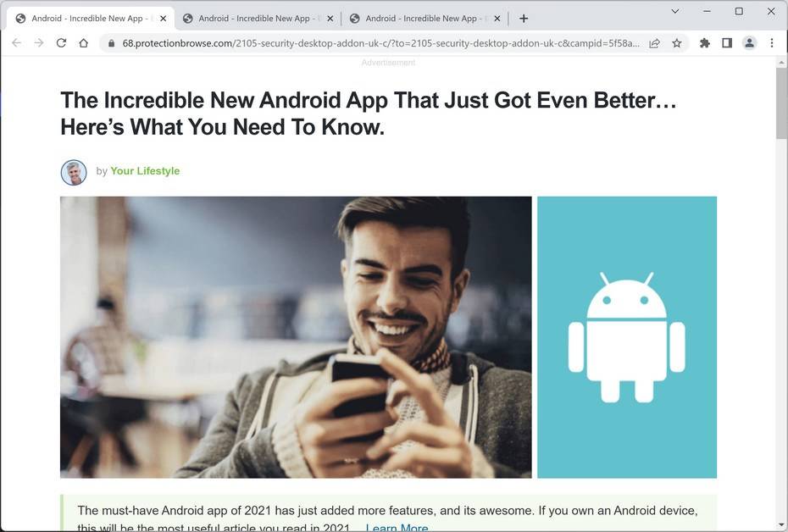Close the first Android tab

(163, 19)
